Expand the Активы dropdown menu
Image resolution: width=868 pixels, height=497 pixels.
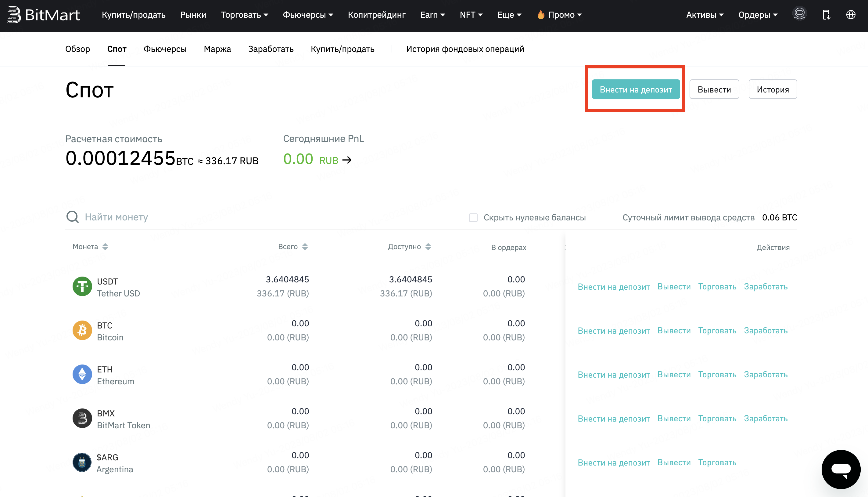pyautogui.click(x=705, y=15)
